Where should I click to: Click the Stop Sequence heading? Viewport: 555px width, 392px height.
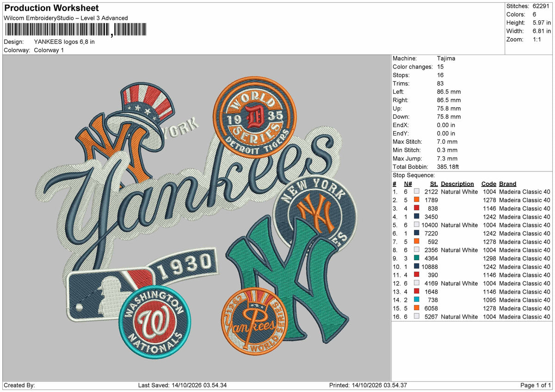[413, 175]
